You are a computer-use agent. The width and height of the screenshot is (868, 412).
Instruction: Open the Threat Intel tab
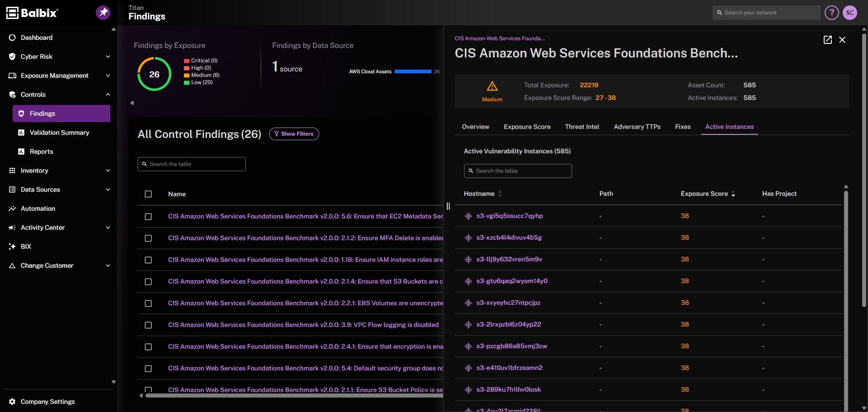pyautogui.click(x=582, y=127)
